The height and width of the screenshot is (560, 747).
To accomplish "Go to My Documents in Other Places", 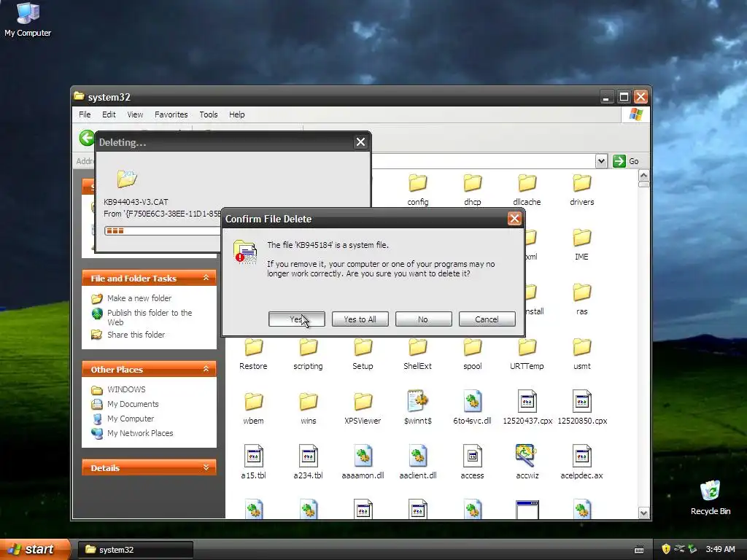I will (x=133, y=404).
